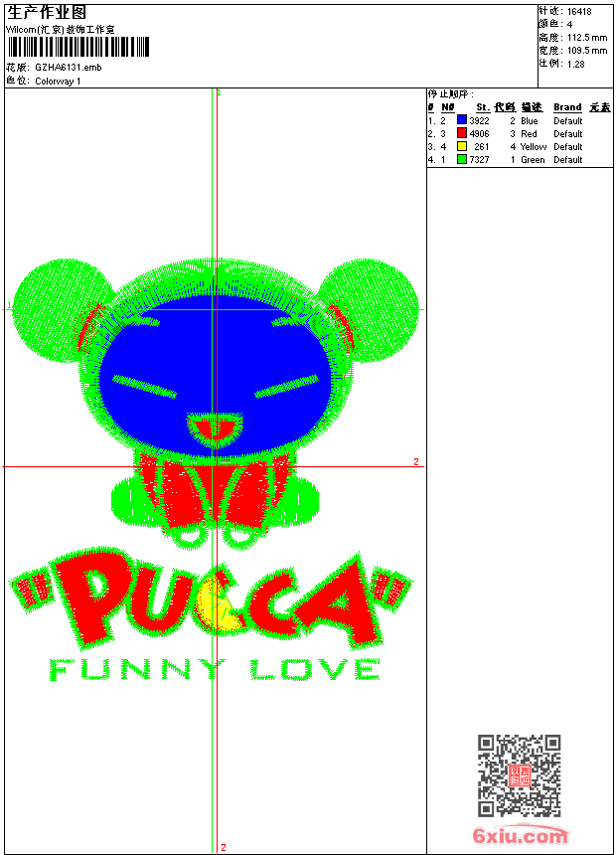616x855 pixels.
Task: Click the green color swatch in row 4
Action: 462,159
